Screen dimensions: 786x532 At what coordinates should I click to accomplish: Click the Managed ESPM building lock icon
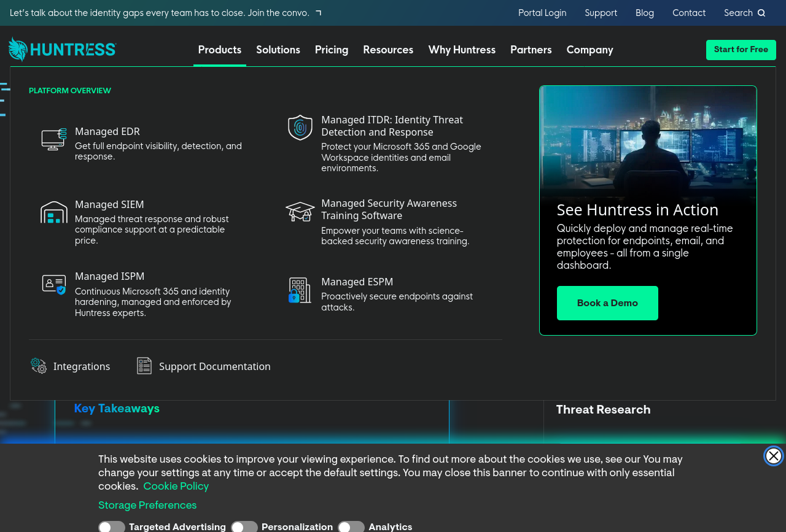pos(300,290)
